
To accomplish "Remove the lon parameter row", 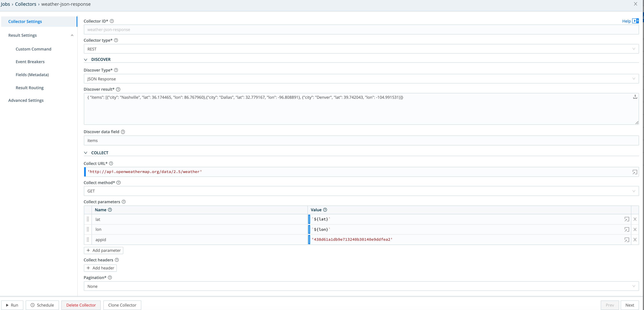I will [635, 229].
